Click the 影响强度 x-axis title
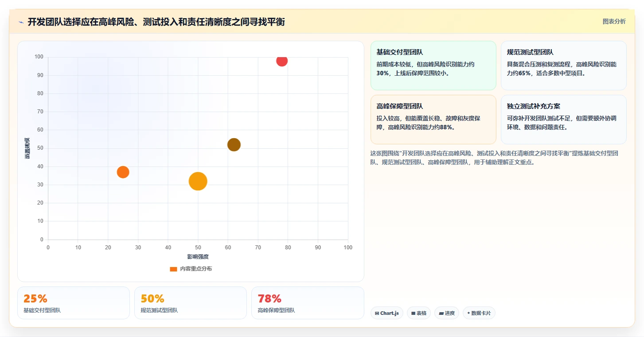The width and height of the screenshot is (644, 337). coord(198,257)
